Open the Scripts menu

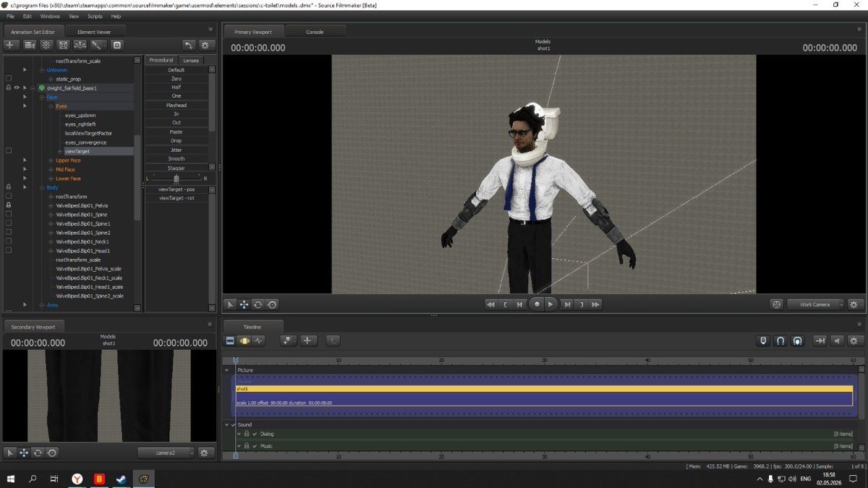95,16
